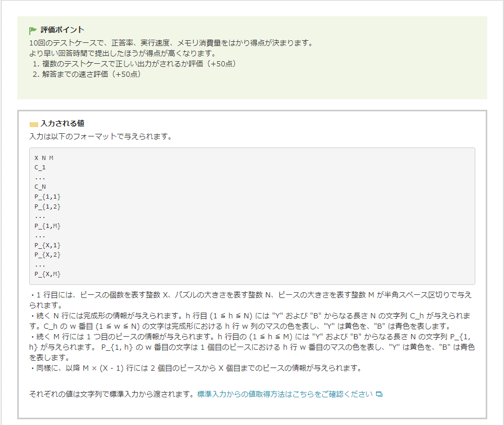This screenshot has height=425, width=504.
Task: Click the sentence 入力は以下のフォーマットで与えられます
Action: click(x=100, y=136)
